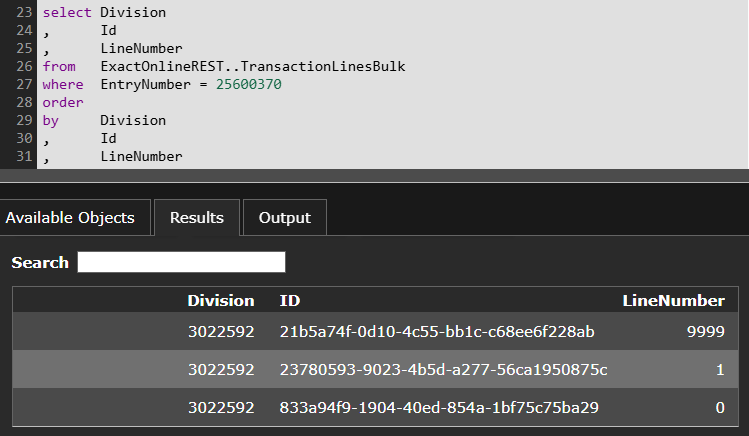Select row with ID starting 21b5a74f

tap(437, 331)
